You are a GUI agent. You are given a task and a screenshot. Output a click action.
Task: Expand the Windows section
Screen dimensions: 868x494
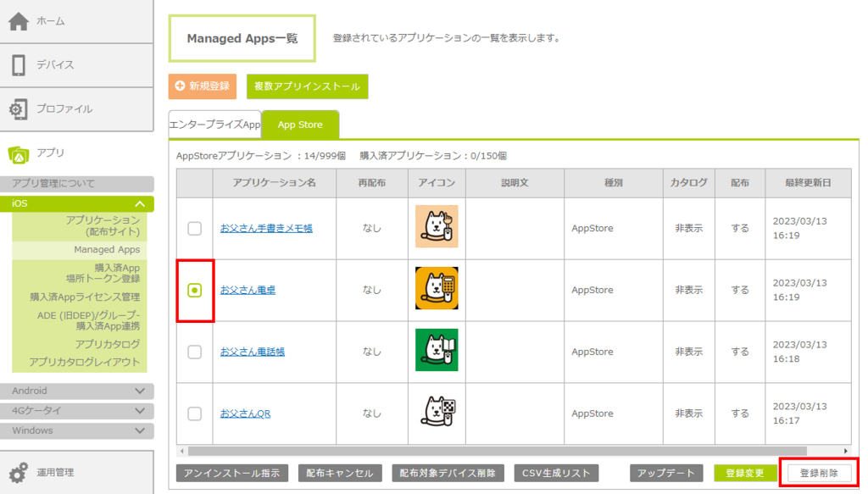140,430
